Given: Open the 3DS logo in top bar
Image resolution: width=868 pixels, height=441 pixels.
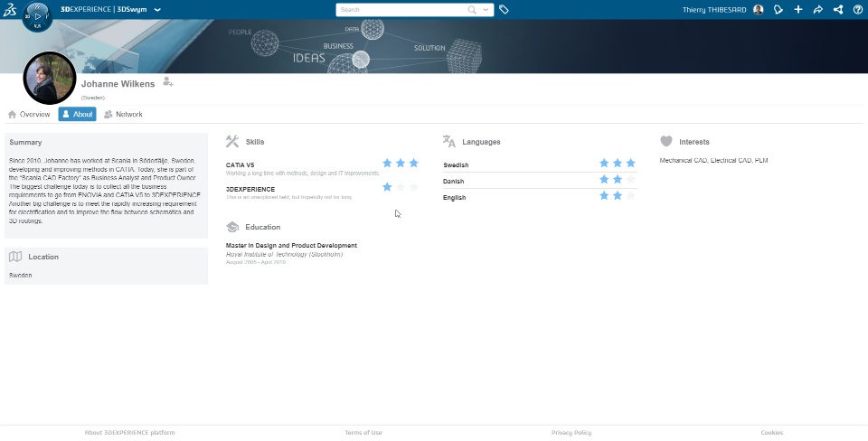Looking at the screenshot, I should (x=10, y=9).
